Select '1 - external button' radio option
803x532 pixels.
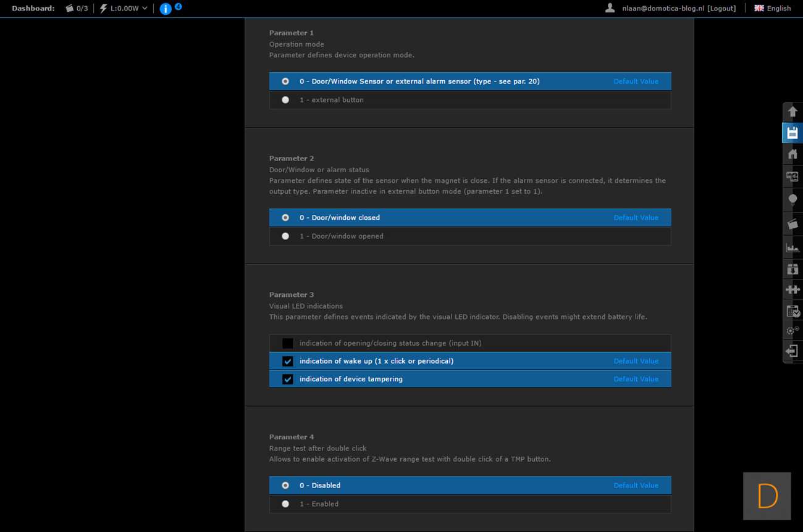pyautogui.click(x=285, y=100)
